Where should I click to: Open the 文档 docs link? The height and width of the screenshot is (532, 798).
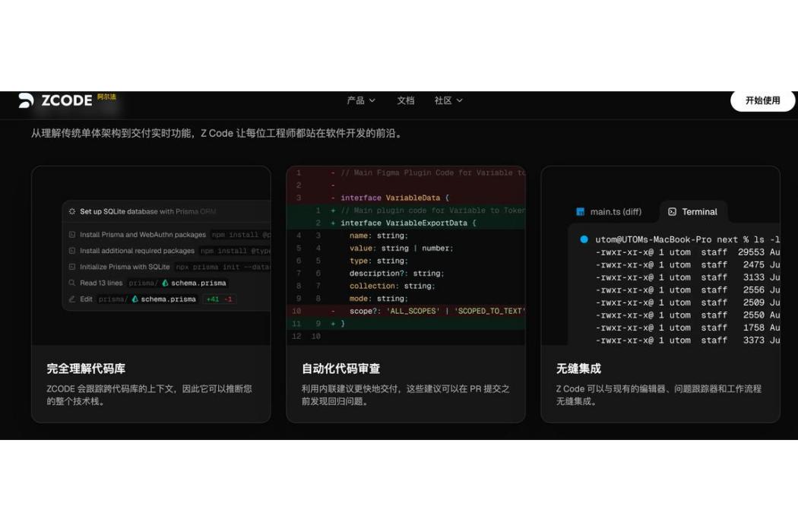[x=406, y=101]
